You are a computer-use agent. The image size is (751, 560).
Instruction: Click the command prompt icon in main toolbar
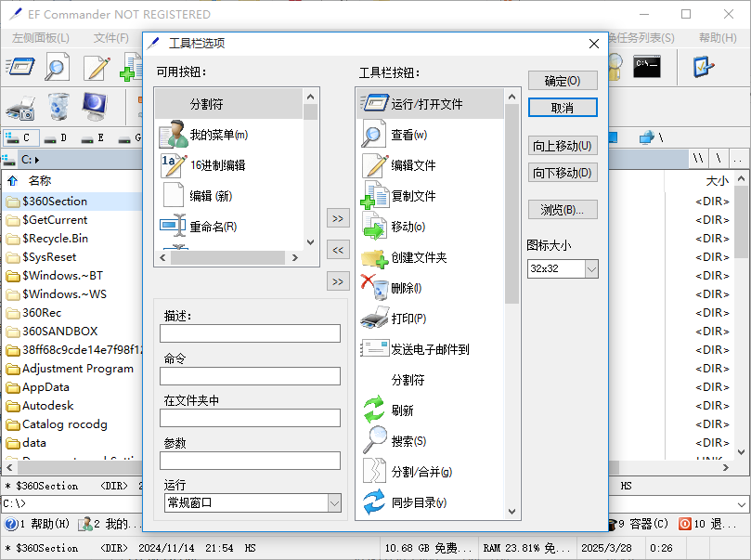pos(647,67)
